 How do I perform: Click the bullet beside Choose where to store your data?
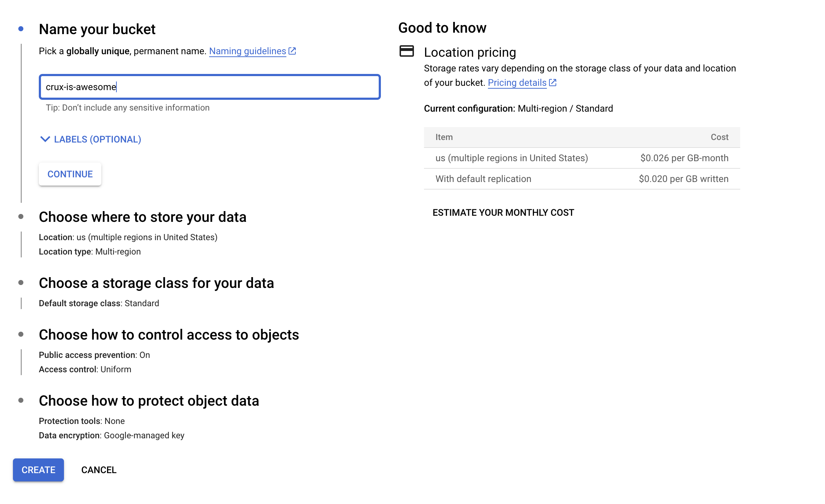tap(21, 216)
